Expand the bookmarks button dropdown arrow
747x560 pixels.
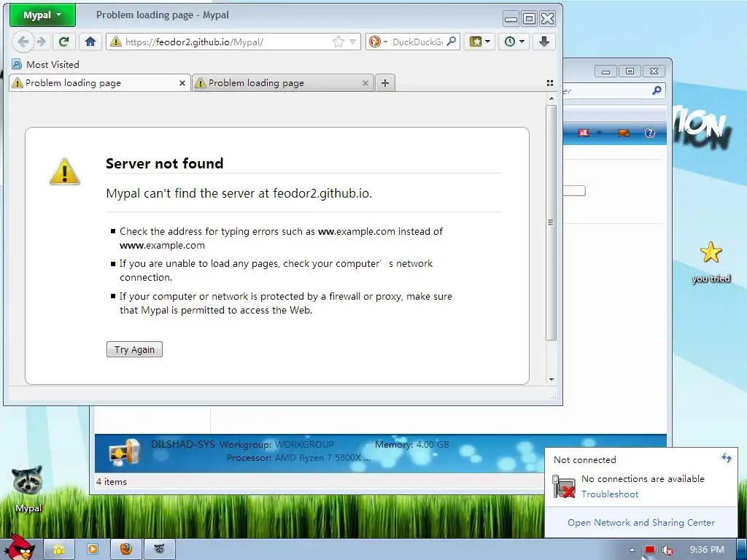click(488, 42)
